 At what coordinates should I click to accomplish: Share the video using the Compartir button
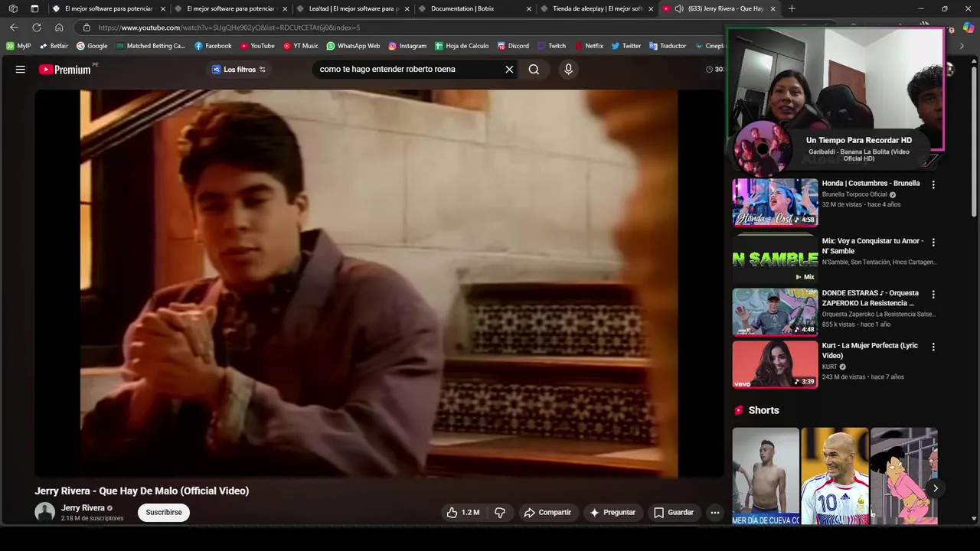point(548,512)
